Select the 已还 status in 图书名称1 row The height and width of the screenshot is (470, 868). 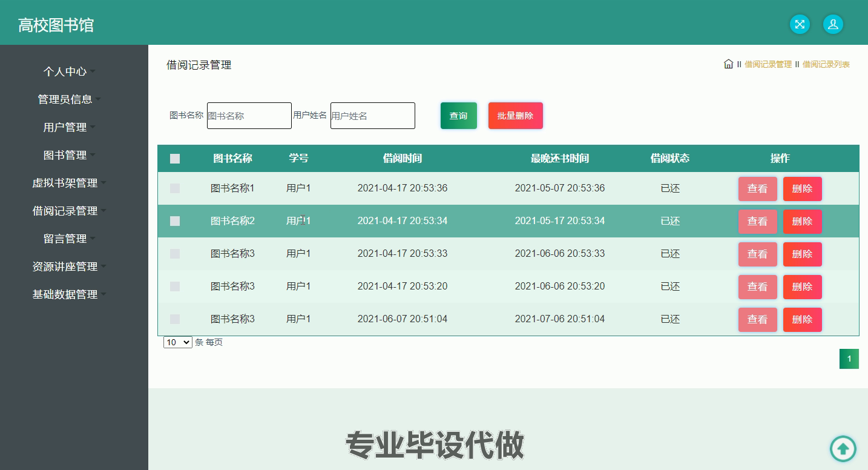670,188
